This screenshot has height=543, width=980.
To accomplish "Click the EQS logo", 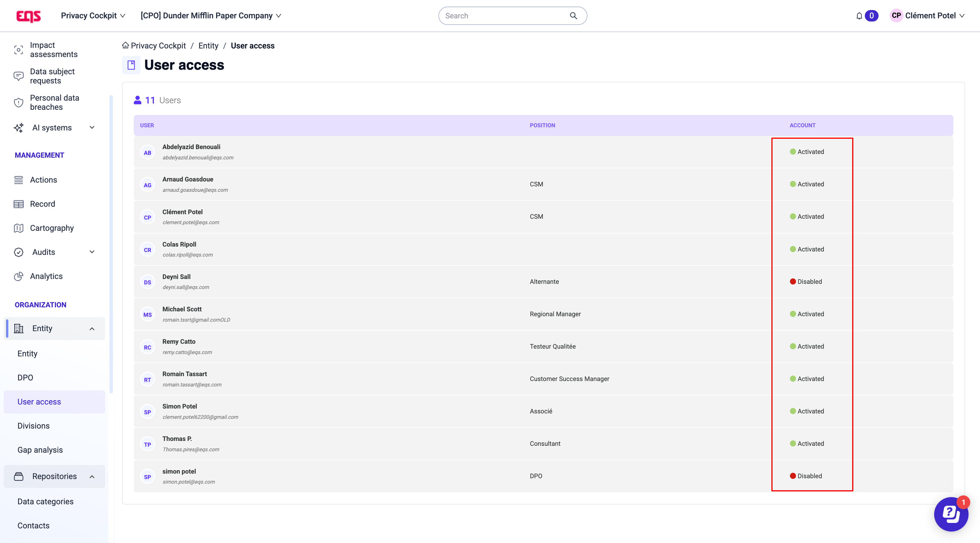I will tap(29, 16).
